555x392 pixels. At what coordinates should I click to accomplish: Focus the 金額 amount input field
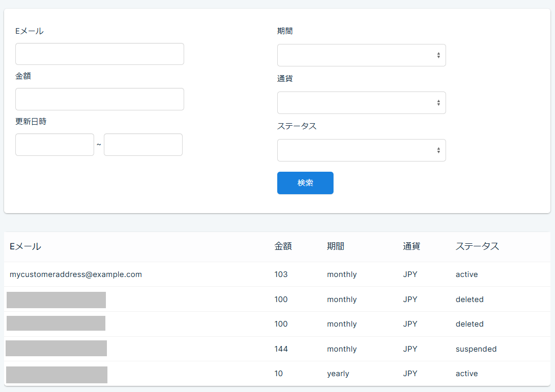[x=99, y=99]
